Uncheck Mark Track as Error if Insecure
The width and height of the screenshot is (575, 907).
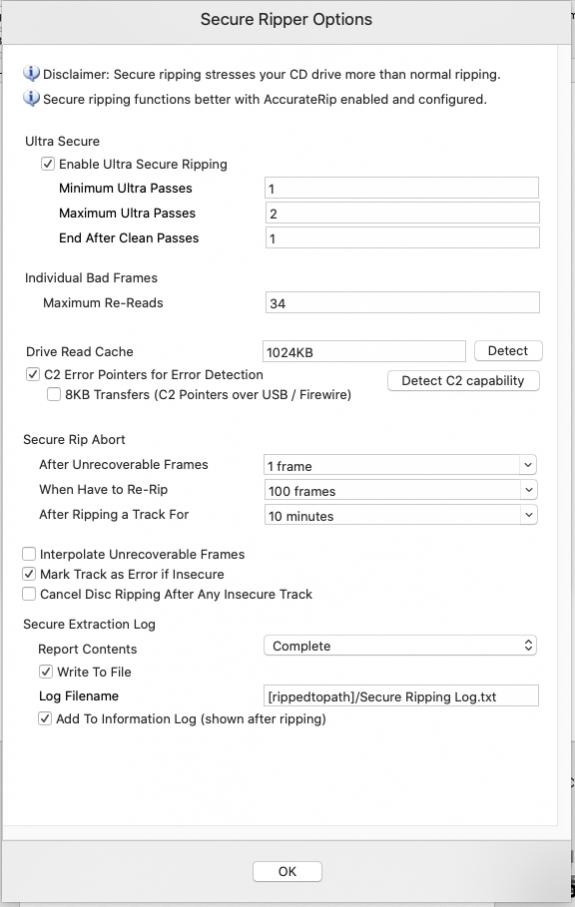(29, 574)
